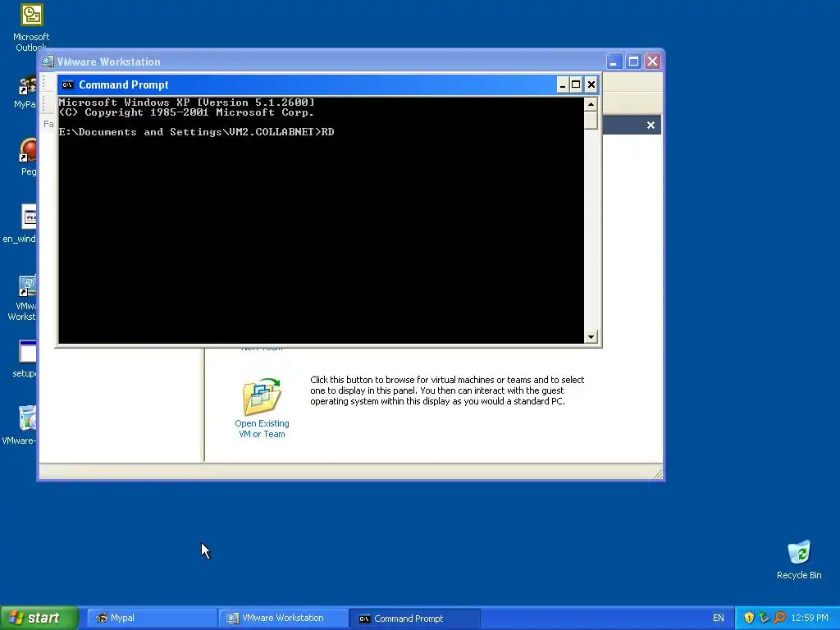The width and height of the screenshot is (840, 630).
Task: Minimize the Command Prompt window
Action: tap(563, 84)
